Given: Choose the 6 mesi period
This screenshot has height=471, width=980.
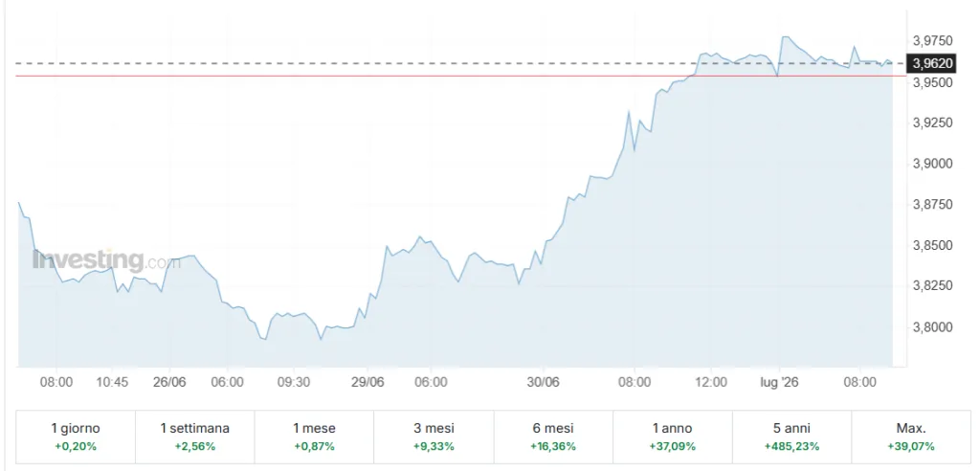Looking at the screenshot, I should pyautogui.click(x=553, y=437).
